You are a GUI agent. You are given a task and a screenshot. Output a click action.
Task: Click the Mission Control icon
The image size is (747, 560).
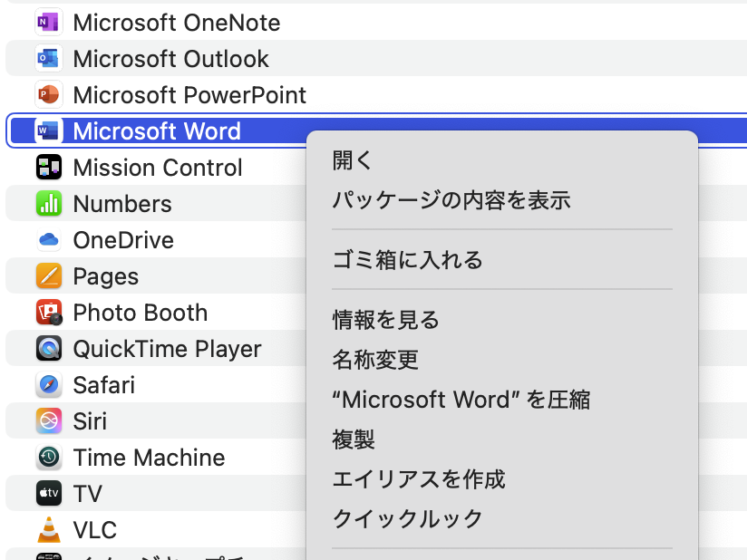[48, 168]
